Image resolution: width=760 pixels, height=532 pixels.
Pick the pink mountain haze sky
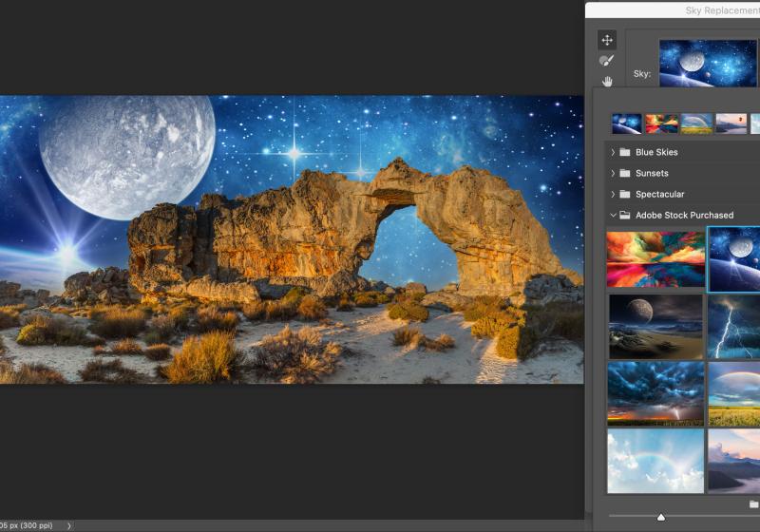click(x=733, y=461)
